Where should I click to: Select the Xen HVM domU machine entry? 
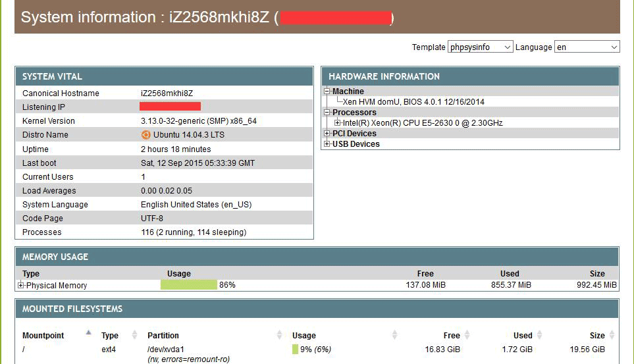[x=413, y=102]
